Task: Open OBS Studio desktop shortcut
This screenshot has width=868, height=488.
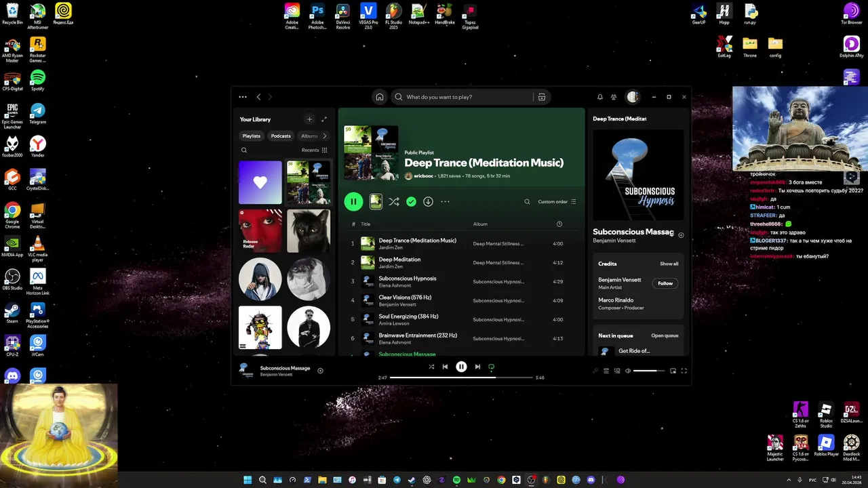Action: pos(12,279)
